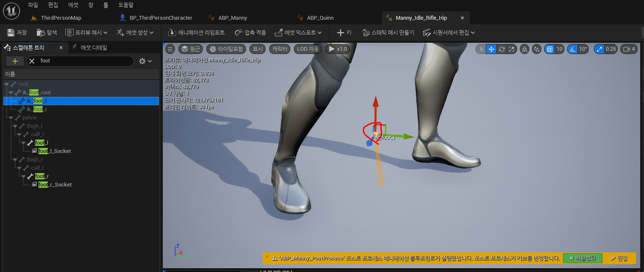Open the 에셋 익스포트 dropdown
644x272 pixels.
[298, 32]
